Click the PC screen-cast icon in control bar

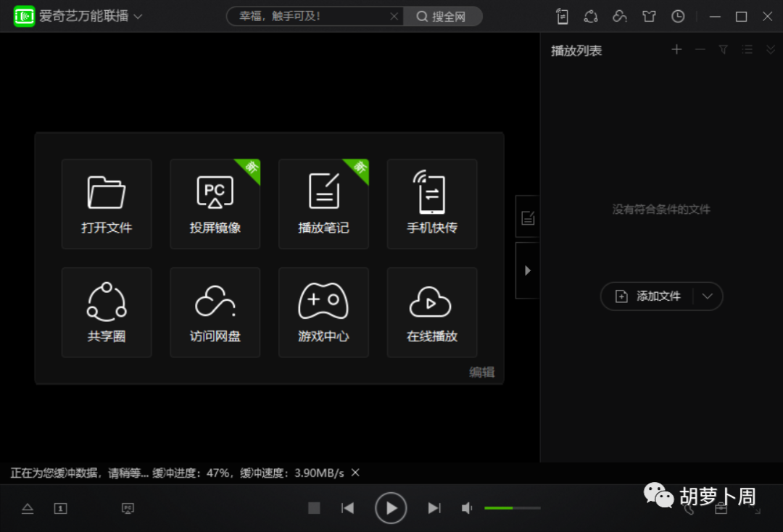[x=128, y=509]
